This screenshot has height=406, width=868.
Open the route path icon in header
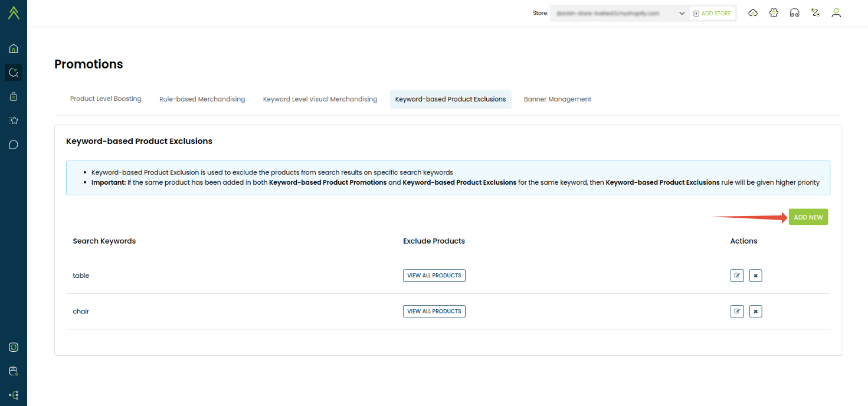pyautogui.click(x=815, y=13)
